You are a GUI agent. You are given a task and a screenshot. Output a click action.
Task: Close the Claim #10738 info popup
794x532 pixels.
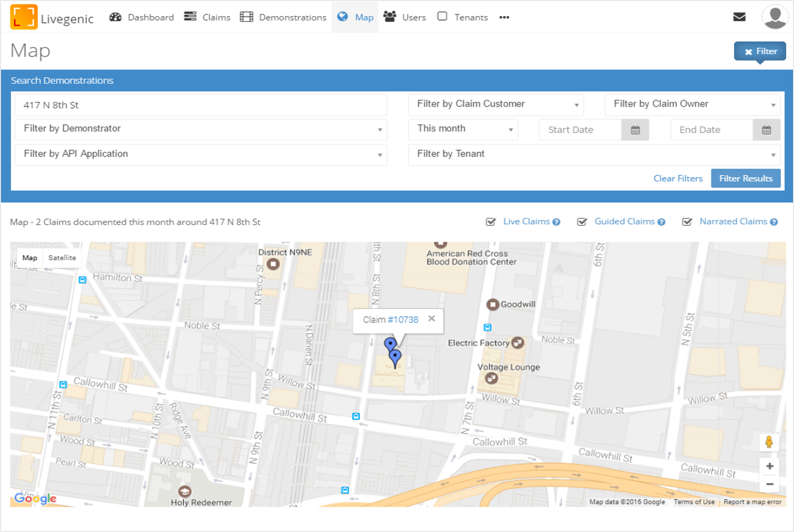431,319
